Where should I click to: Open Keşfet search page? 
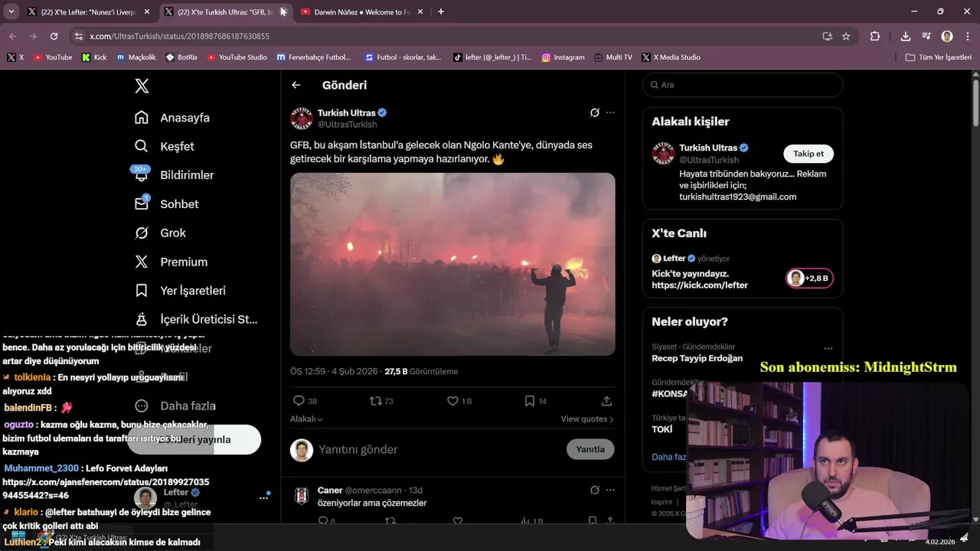(165, 146)
